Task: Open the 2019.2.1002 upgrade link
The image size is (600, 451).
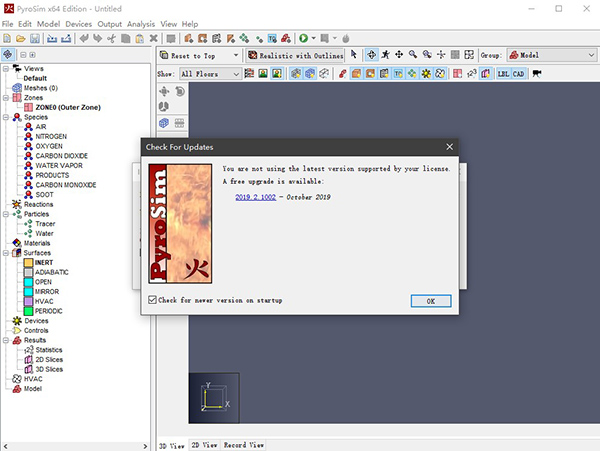Action: (254, 197)
